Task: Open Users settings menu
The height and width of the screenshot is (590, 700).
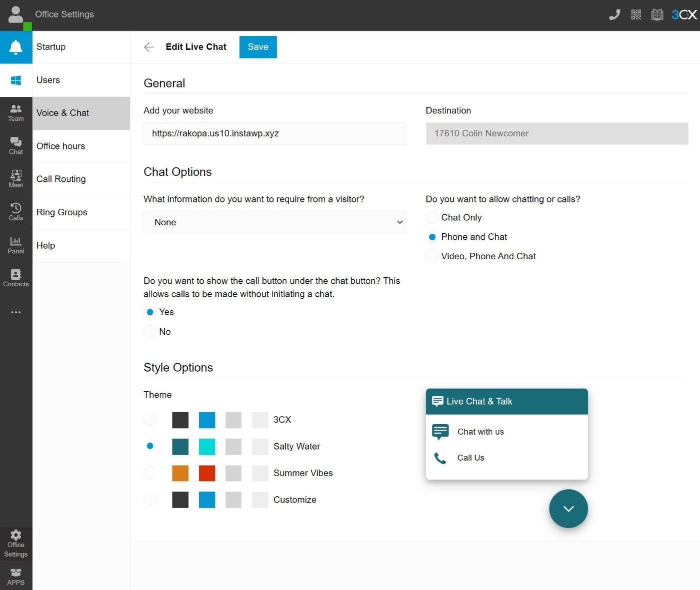Action: pyautogui.click(x=81, y=80)
